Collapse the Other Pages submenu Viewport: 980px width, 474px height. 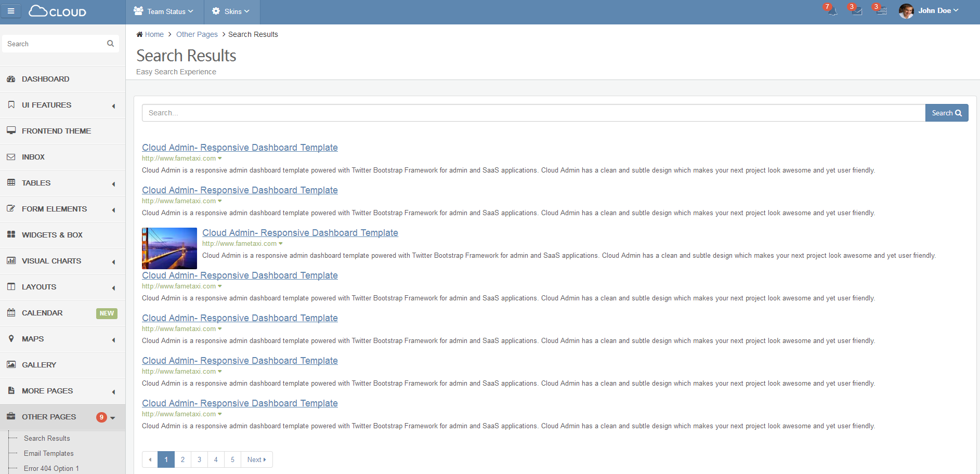(62, 417)
